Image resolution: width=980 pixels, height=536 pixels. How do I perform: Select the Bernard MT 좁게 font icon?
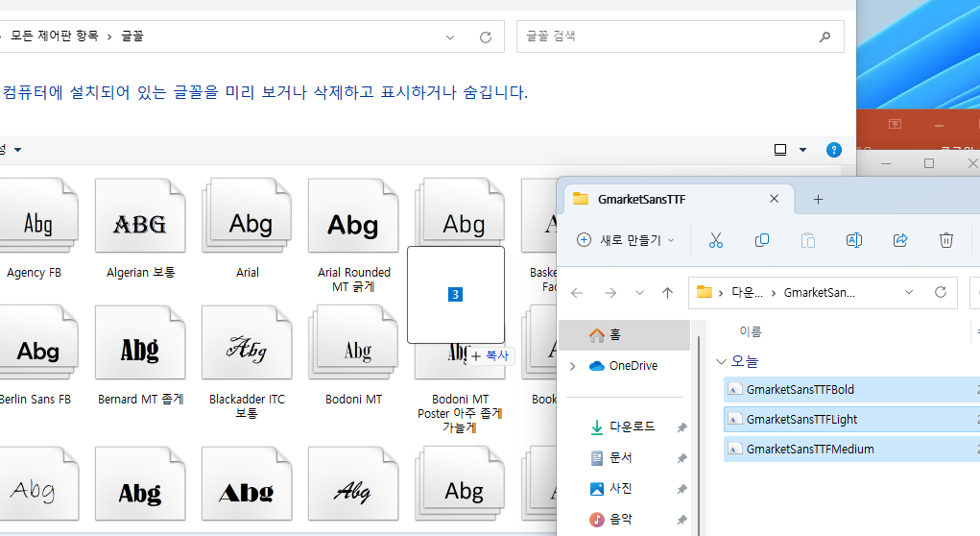tap(140, 342)
